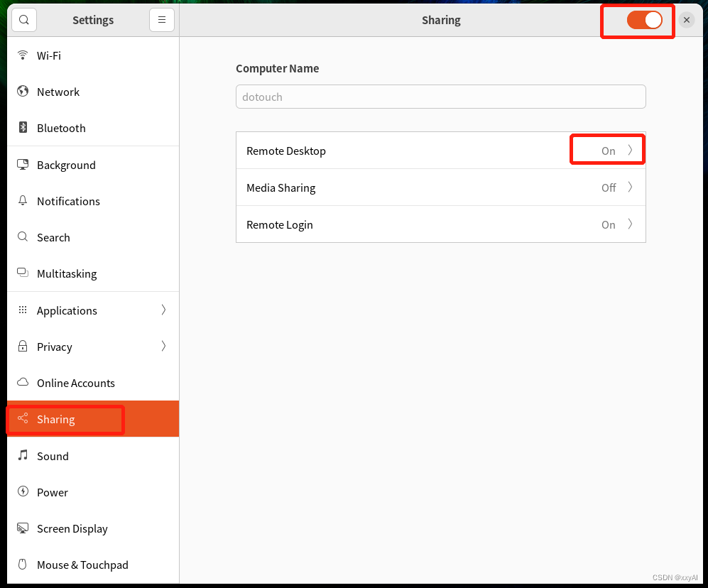Screen dimensions: 708x588
Task: Click the Computer Name field showing dotouch
Action: coord(441,97)
